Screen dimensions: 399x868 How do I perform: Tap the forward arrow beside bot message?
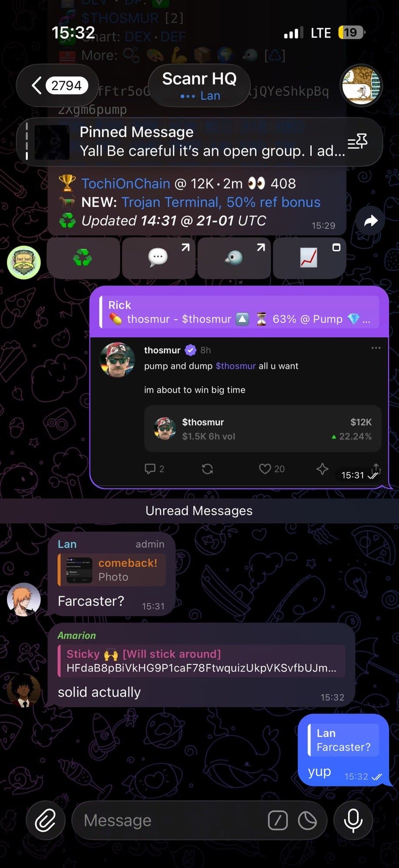pyautogui.click(x=370, y=221)
